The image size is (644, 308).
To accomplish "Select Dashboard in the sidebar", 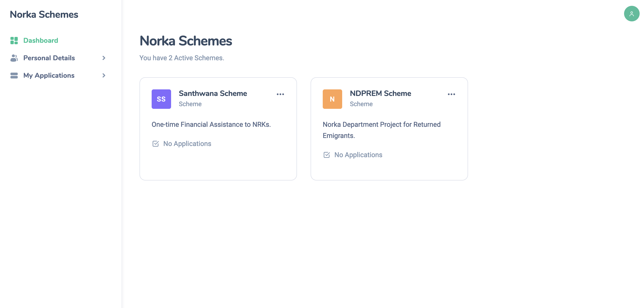I will (x=41, y=40).
